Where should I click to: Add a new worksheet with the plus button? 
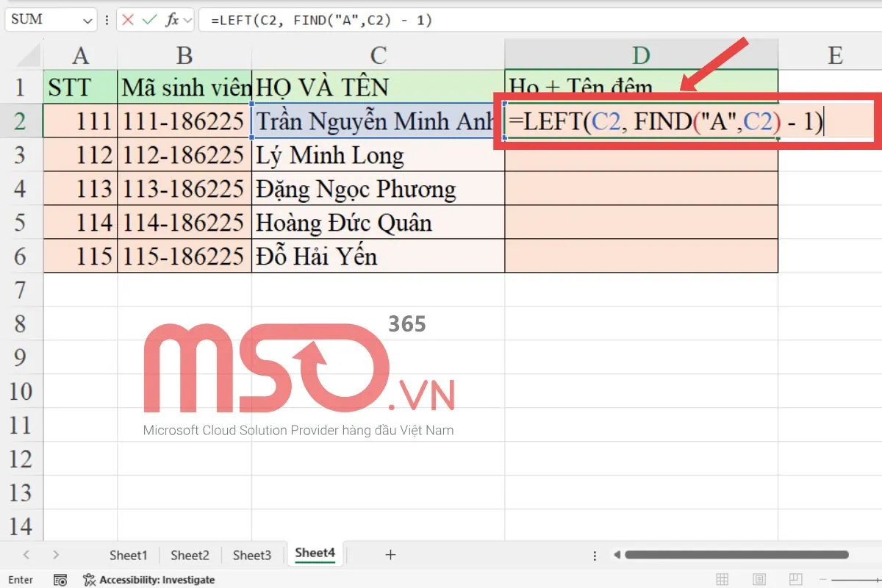390,555
